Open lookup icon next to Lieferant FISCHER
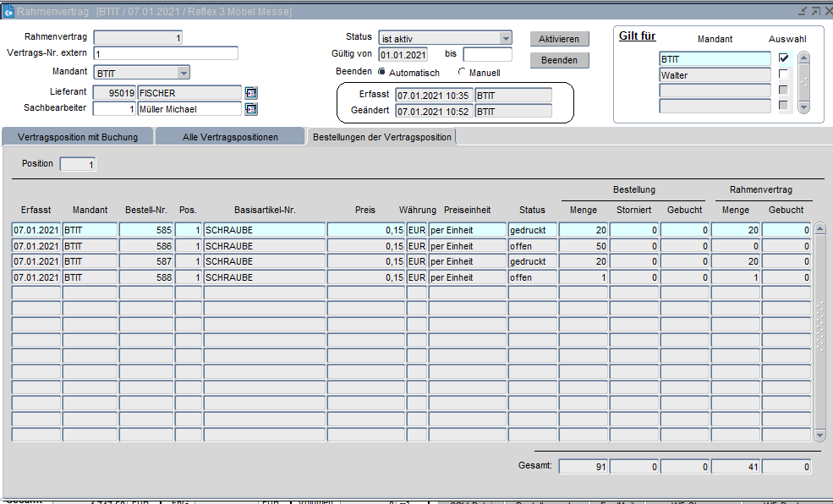The image size is (833, 504). click(x=251, y=93)
